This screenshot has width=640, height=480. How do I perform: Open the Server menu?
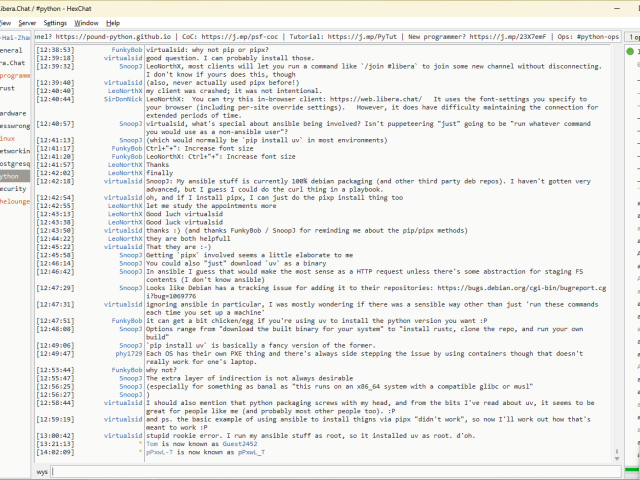pos(27,22)
